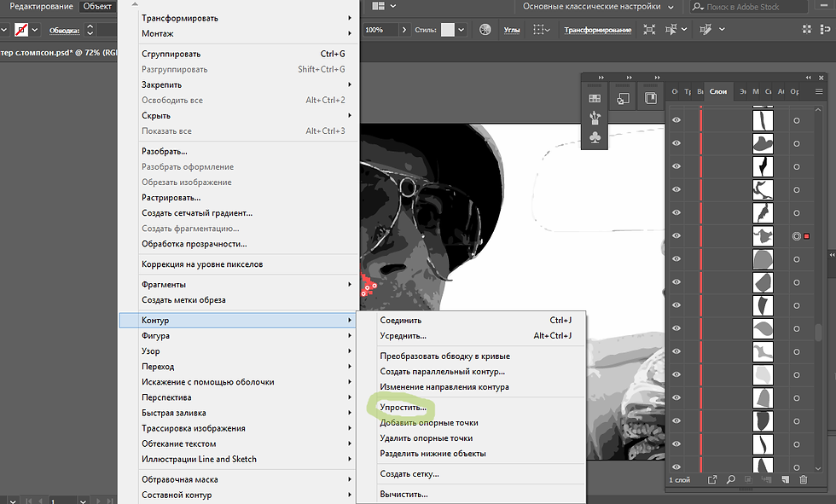Delete selection with trash icon
This screenshot has width=836, height=504.
pos(804,480)
